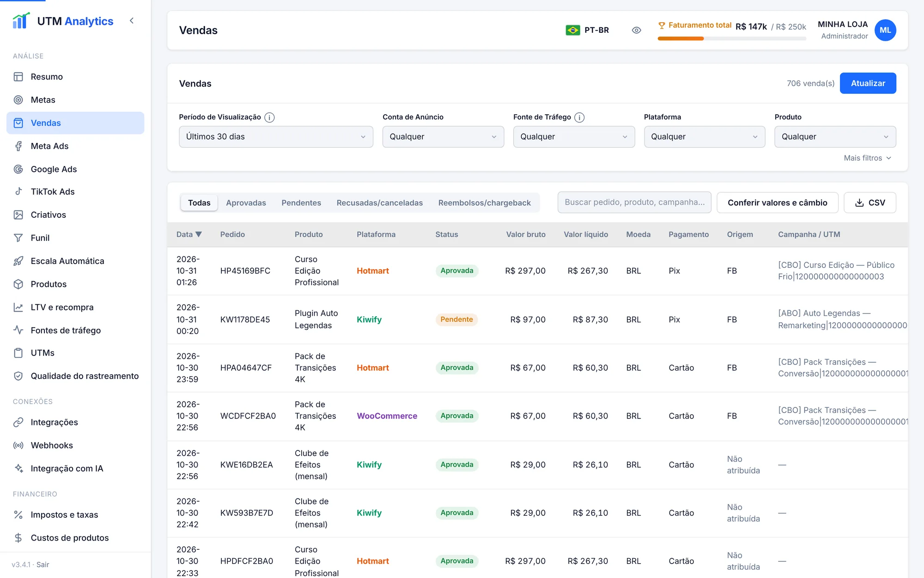Select the Todas tab
This screenshot has height=578, width=924.
point(199,203)
